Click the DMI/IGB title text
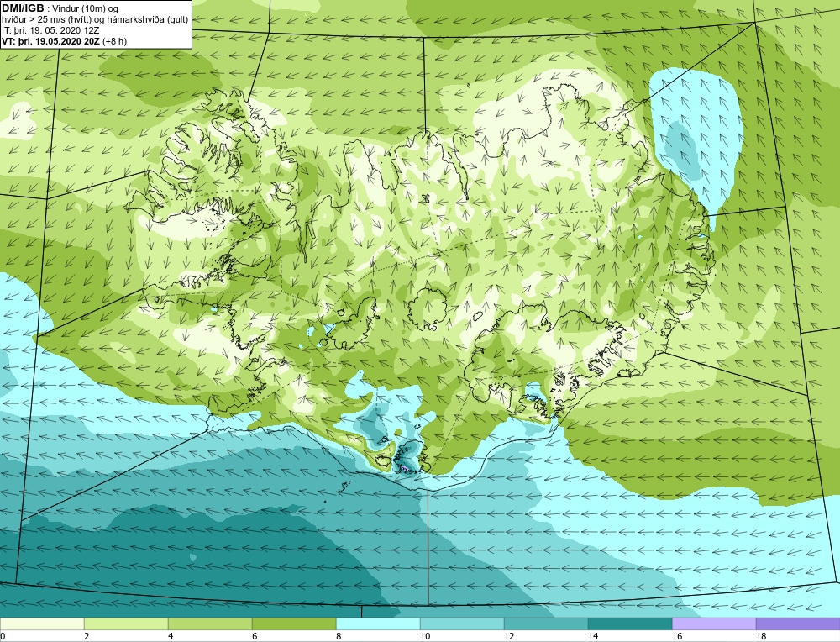Screen dimensions: 840x642 23,8
